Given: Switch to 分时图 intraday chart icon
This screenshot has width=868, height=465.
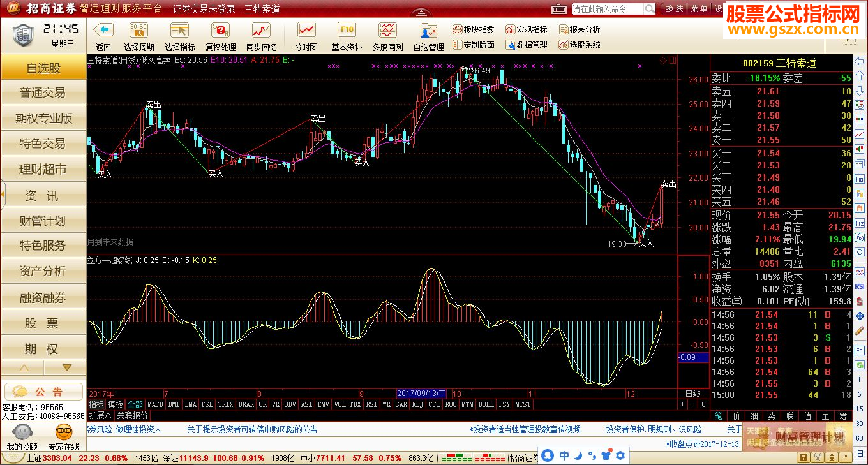Looking at the screenshot, I should point(306,30).
